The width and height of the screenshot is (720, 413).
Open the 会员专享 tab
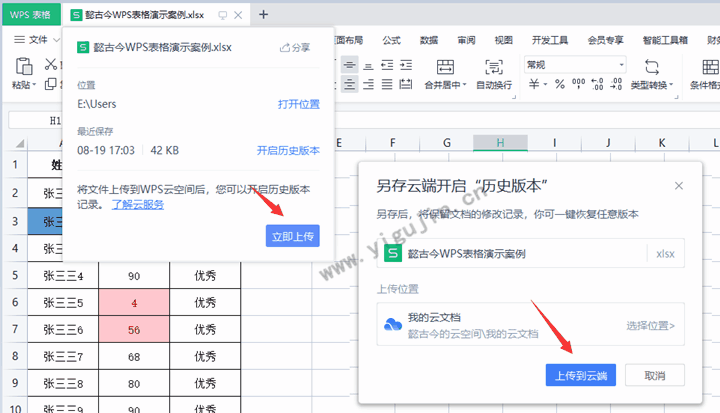(605, 40)
